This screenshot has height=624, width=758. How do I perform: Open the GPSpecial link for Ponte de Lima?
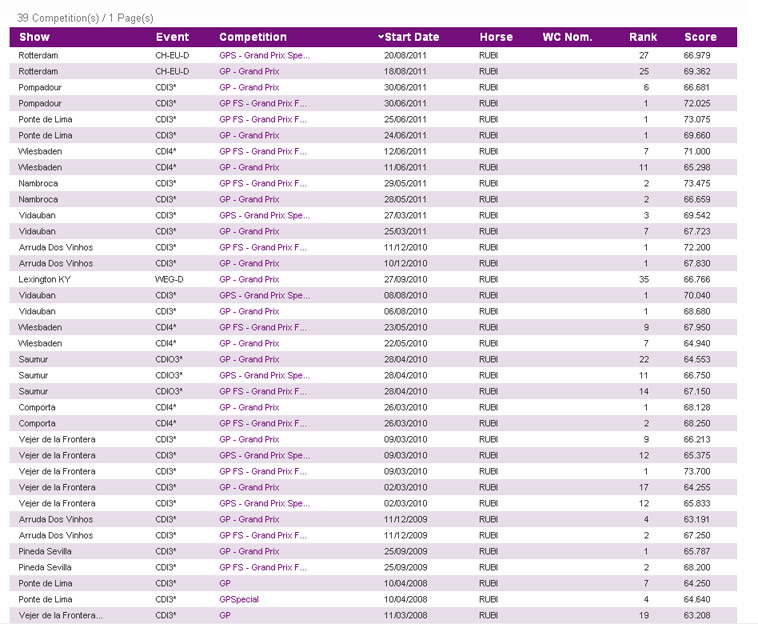point(239,599)
